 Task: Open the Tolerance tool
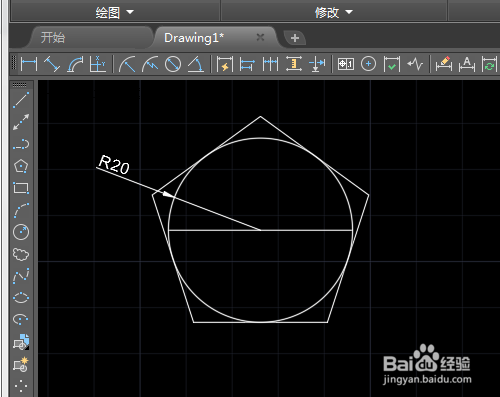346,64
